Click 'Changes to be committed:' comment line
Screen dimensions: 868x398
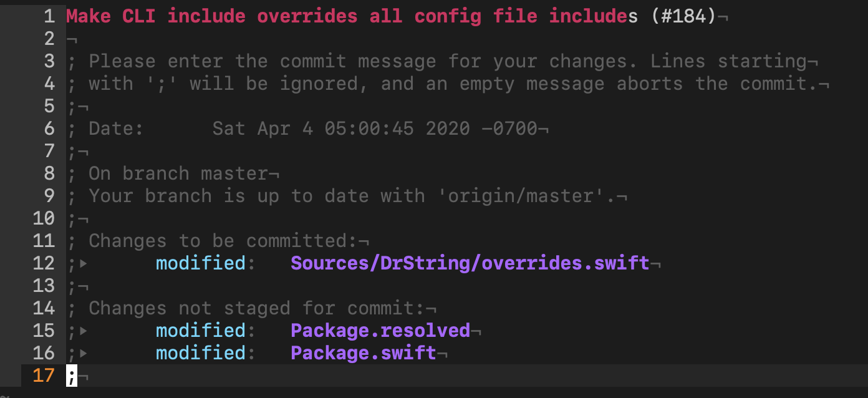coord(224,241)
